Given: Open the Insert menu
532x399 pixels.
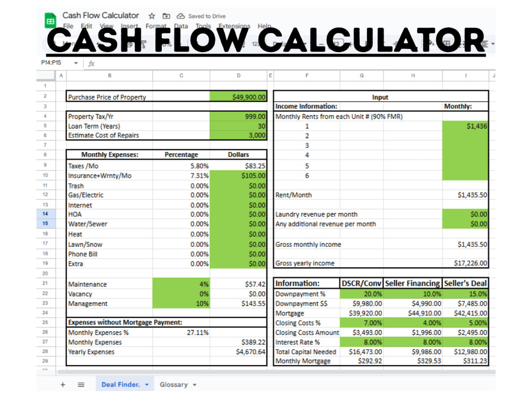Looking at the screenshot, I should pos(129,26).
